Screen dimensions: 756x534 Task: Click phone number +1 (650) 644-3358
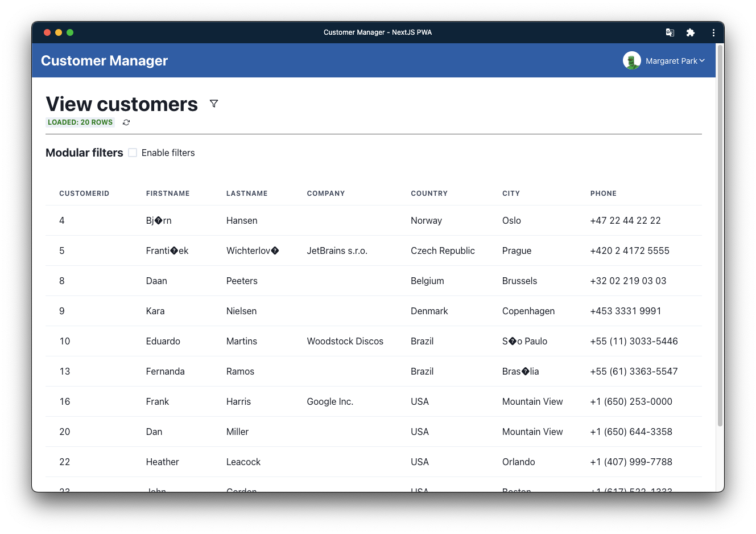click(x=631, y=432)
